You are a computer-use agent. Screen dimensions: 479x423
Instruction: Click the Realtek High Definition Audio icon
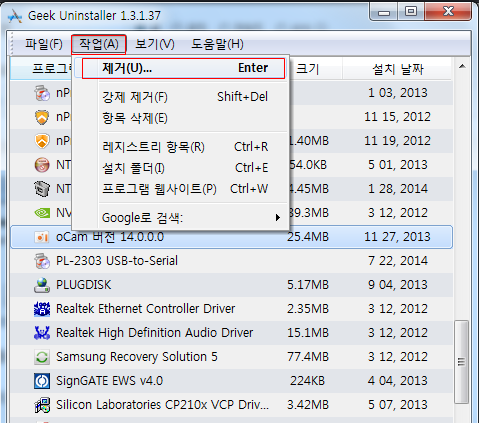[42, 333]
